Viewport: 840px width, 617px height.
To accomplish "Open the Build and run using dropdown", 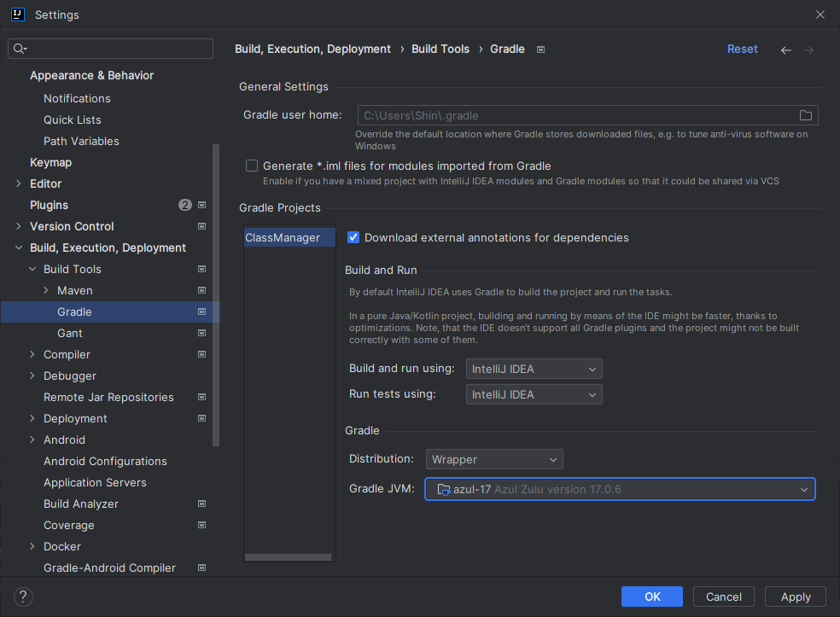I will [x=534, y=369].
